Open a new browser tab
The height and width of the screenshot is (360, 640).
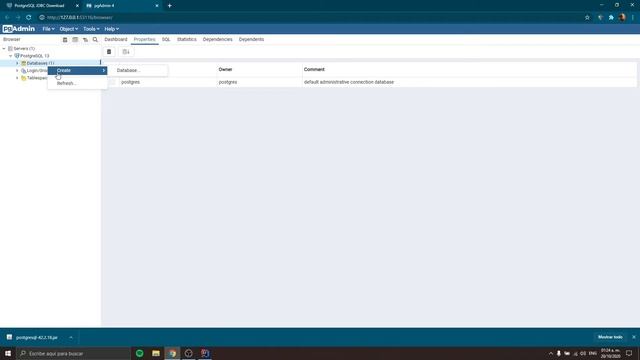[x=169, y=6]
